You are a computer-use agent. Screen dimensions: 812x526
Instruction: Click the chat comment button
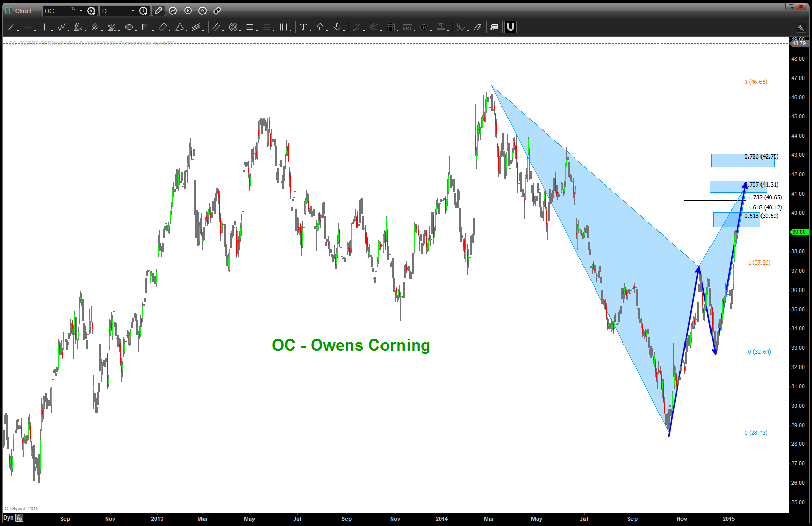click(x=494, y=28)
